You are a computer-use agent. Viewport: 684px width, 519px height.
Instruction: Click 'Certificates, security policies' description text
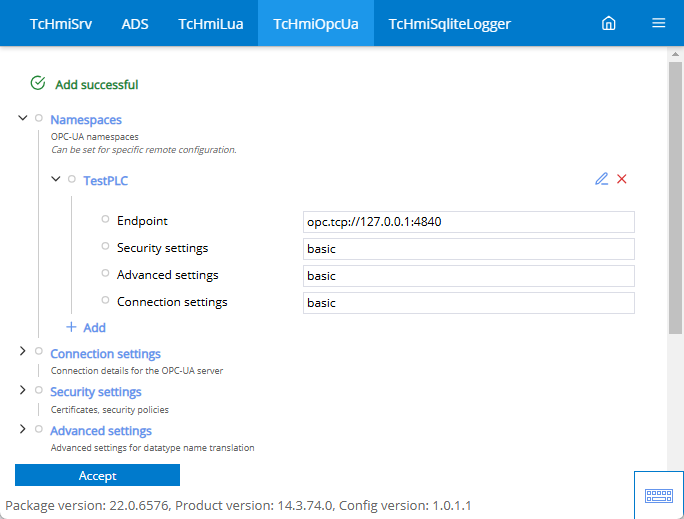(x=109, y=410)
